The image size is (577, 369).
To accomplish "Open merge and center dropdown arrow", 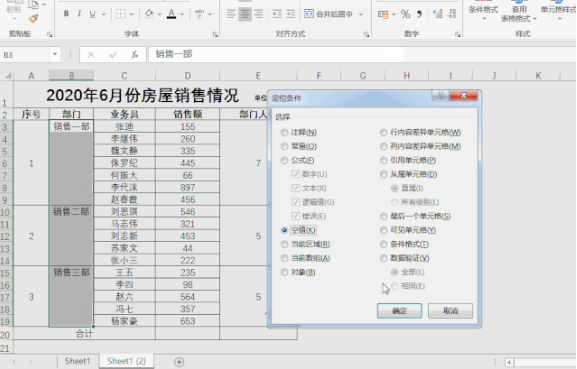I will click(361, 14).
